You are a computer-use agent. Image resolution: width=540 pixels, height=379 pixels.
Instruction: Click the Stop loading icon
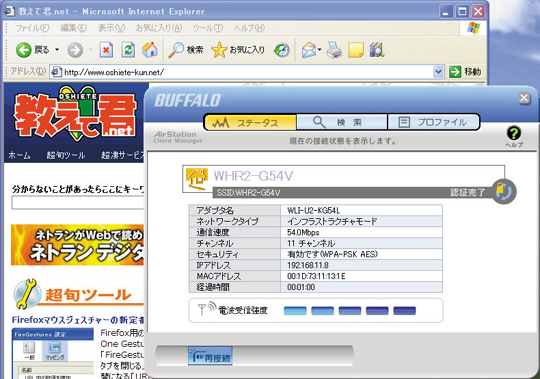pos(106,50)
